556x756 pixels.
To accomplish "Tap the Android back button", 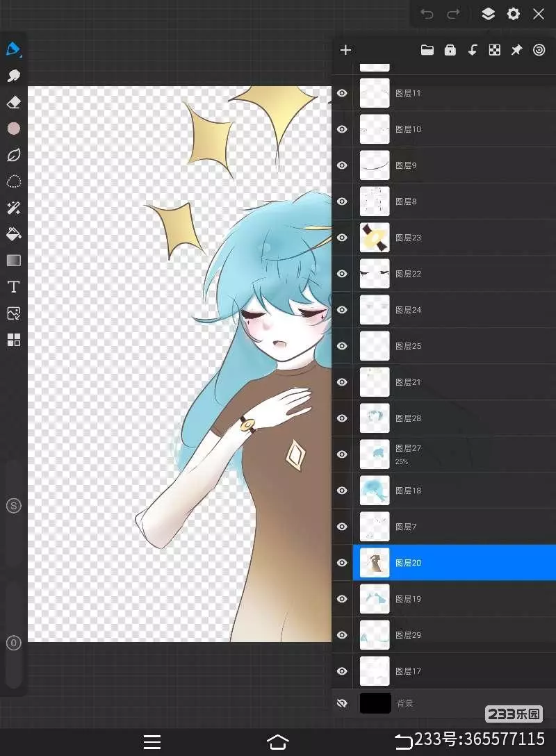I will click(x=403, y=742).
